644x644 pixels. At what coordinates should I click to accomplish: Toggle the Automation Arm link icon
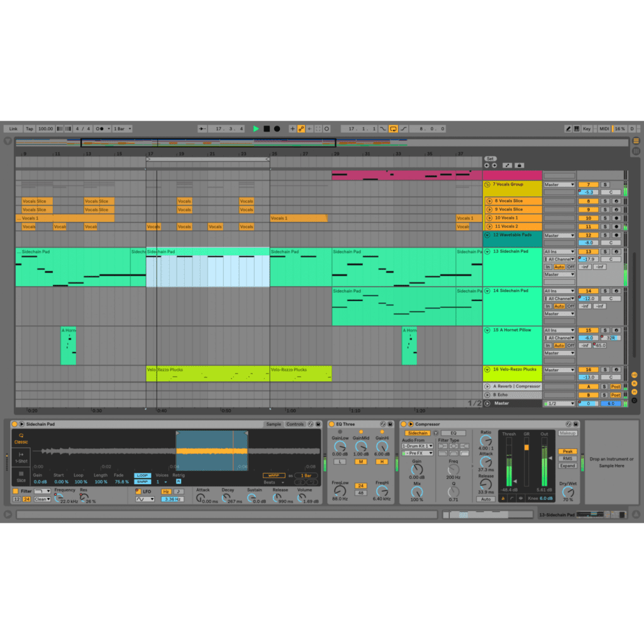(301, 128)
